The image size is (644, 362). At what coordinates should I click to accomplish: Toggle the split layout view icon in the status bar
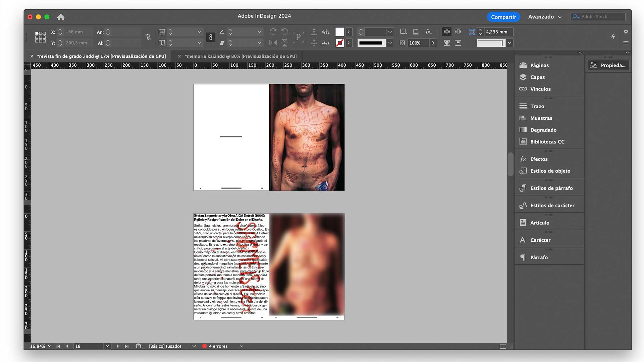pos(503,346)
